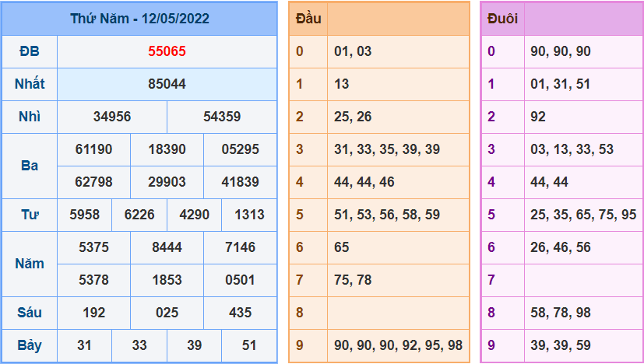This screenshot has height=364, width=644.
Task: Click the Đuôi row label 5
Action: click(491, 214)
